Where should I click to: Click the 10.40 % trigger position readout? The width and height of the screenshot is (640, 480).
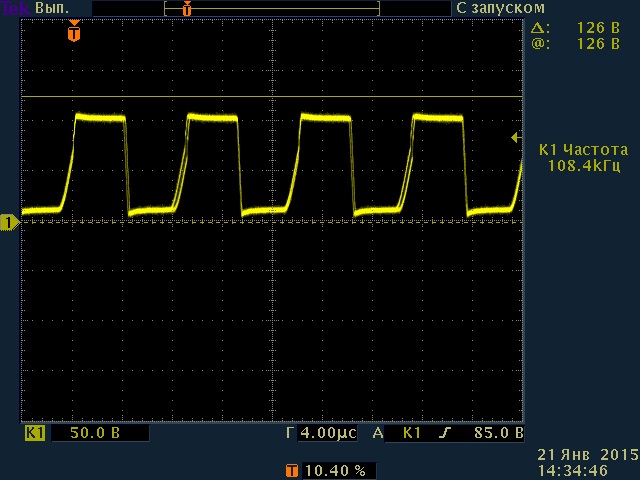click(334, 469)
